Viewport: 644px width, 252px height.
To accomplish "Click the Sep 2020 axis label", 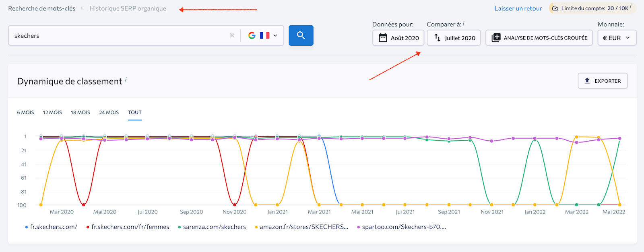I will [191, 212].
